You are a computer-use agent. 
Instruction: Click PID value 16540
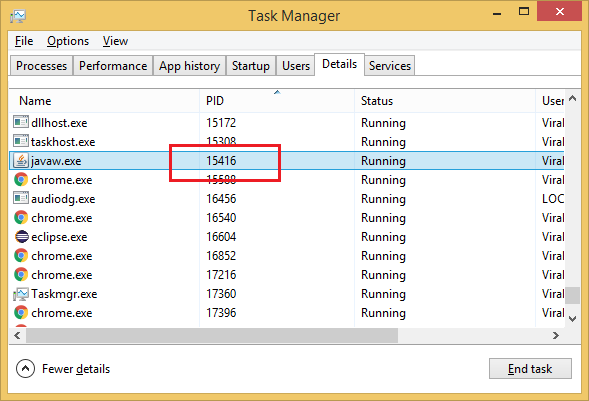[221, 218]
